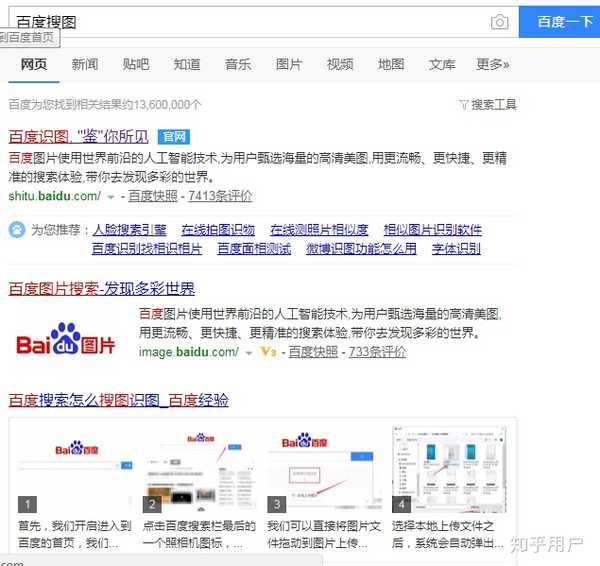This screenshot has width=600, height=566.
Task: Open result 百度搜索怎么搜图识图_百度经验
Action: coord(119,400)
